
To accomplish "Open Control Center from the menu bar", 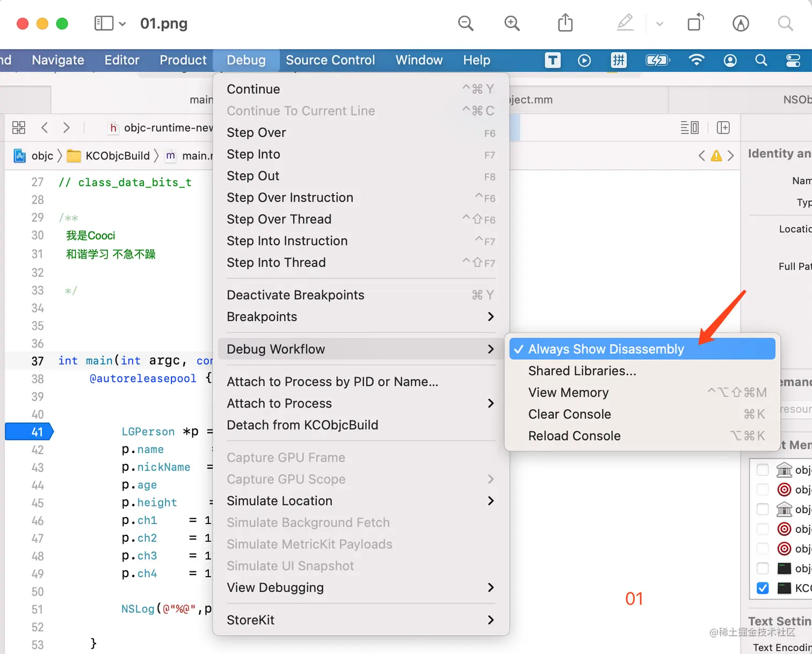I will (x=793, y=61).
